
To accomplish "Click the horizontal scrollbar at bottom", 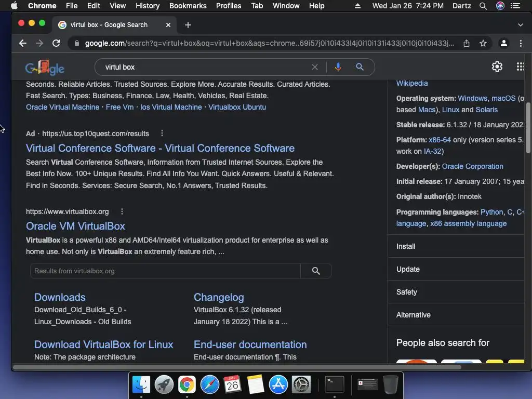I will tap(237, 367).
